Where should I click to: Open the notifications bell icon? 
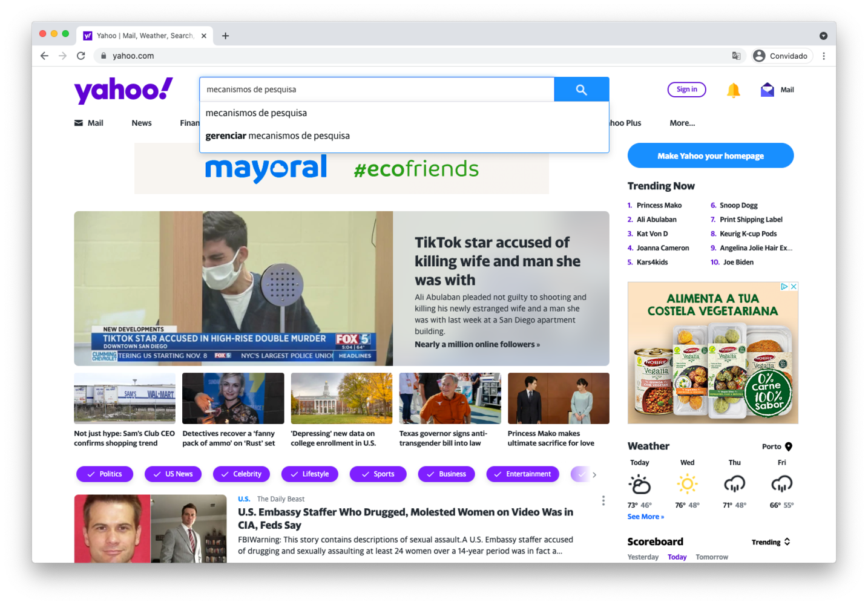click(733, 90)
